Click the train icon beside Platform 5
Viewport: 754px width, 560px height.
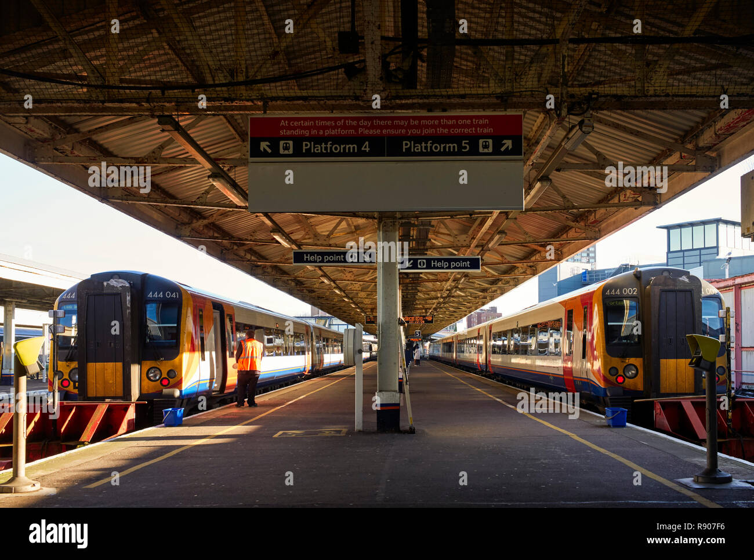pos(485,146)
